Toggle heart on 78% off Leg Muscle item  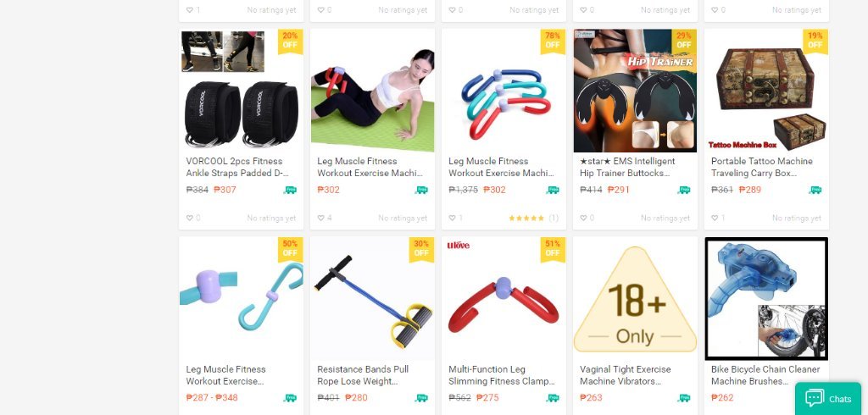(x=452, y=218)
